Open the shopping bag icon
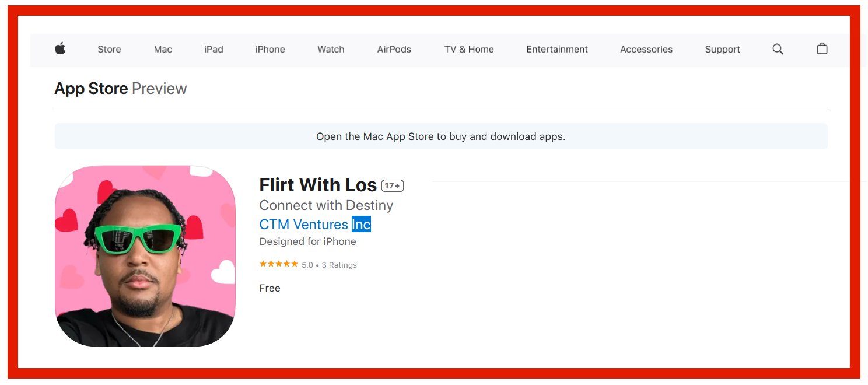868x385 pixels. pyautogui.click(x=822, y=48)
